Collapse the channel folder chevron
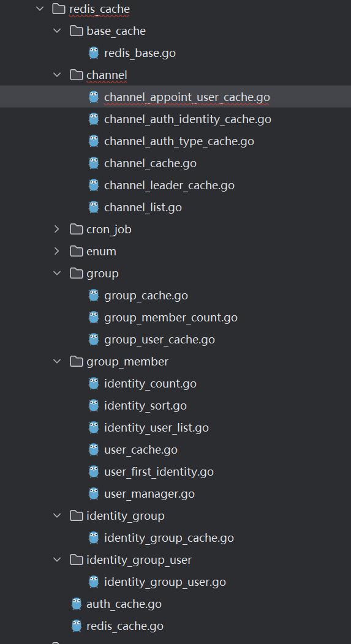This screenshot has height=644, width=351. pos(57,75)
